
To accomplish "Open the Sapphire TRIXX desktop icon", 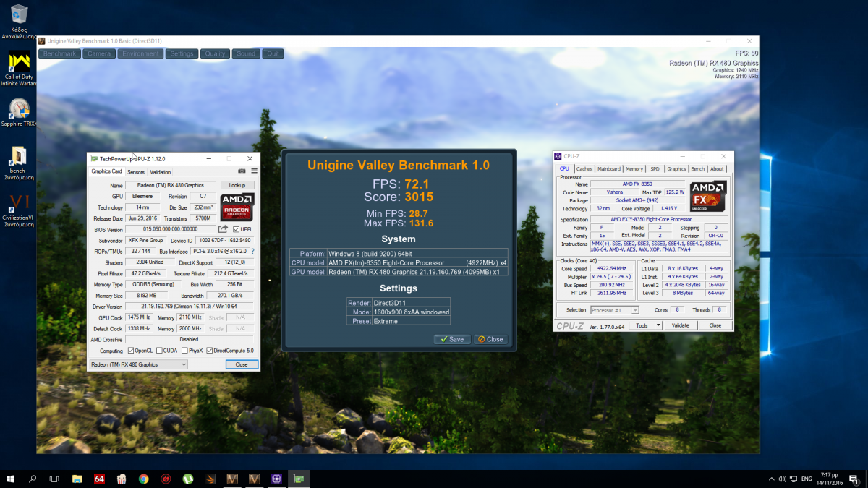I will click(x=19, y=112).
